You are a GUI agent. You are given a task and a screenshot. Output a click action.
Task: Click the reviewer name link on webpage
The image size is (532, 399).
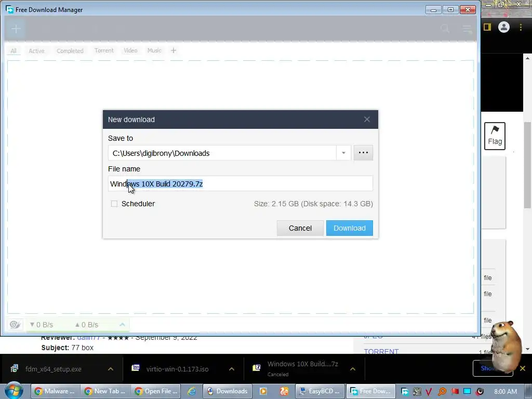click(x=88, y=338)
